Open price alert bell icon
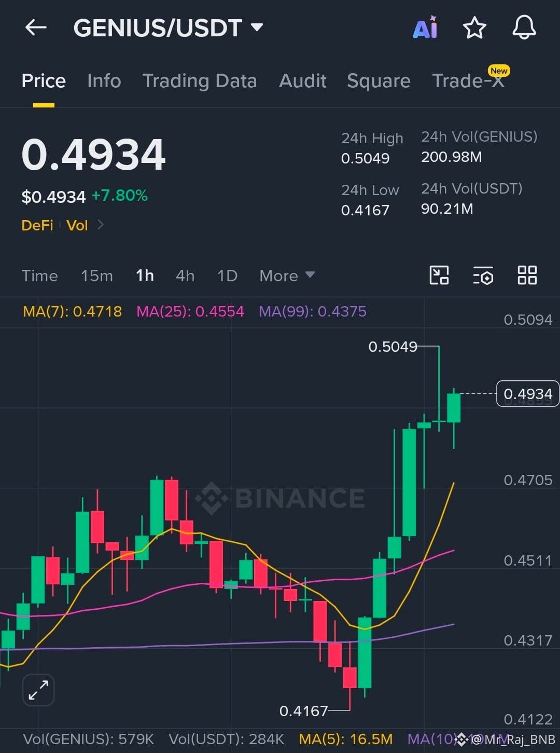Image resolution: width=560 pixels, height=753 pixels. [x=524, y=28]
